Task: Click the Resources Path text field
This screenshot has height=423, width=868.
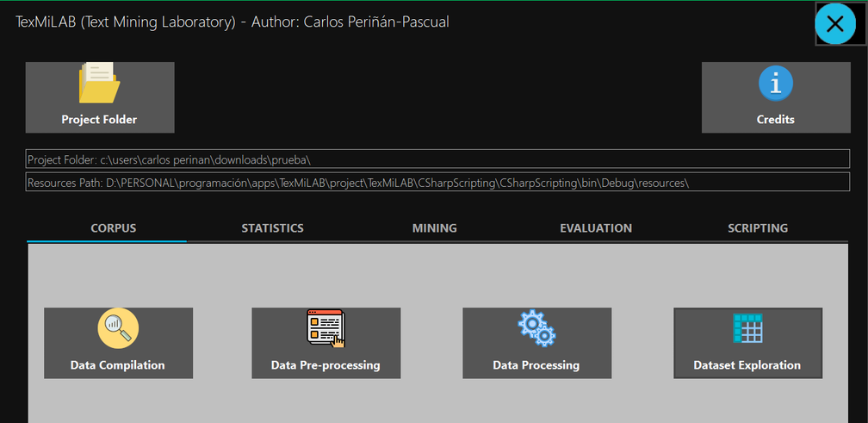Action: coord(437,183)
